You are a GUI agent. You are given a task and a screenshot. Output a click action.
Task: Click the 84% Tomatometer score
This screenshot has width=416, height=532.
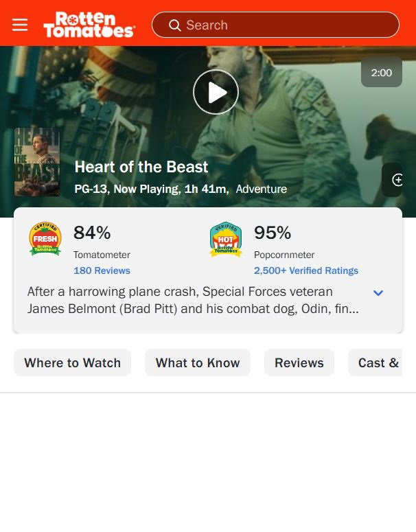[92, 233]
